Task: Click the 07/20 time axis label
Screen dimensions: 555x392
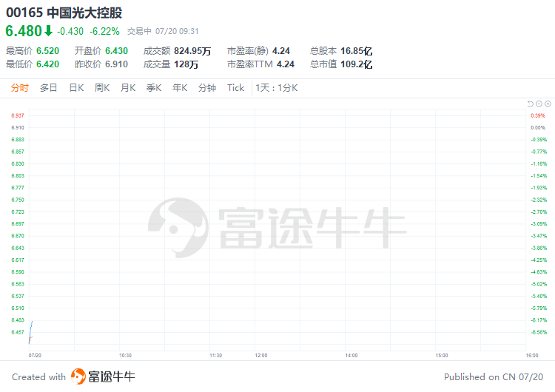Action: (35, 356)
